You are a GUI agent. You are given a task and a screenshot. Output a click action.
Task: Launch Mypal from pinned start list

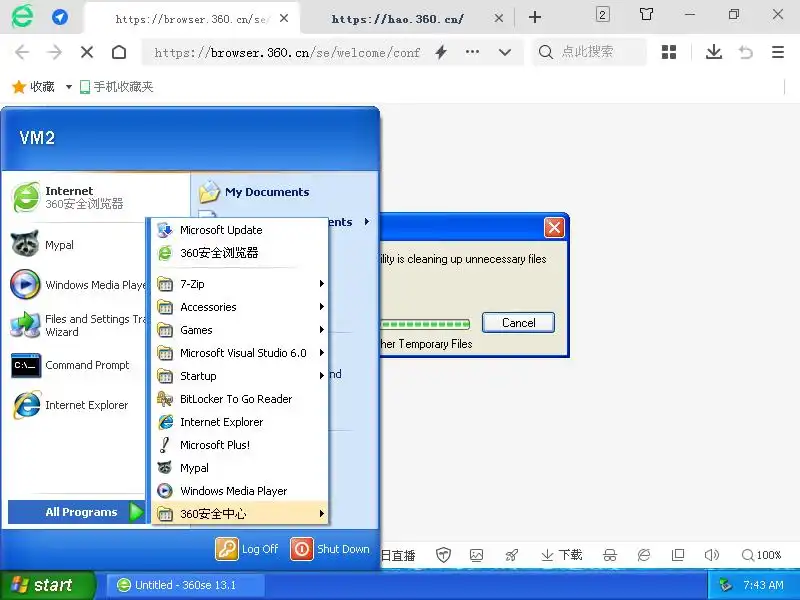pyautogui.click(x=77, y=245)
